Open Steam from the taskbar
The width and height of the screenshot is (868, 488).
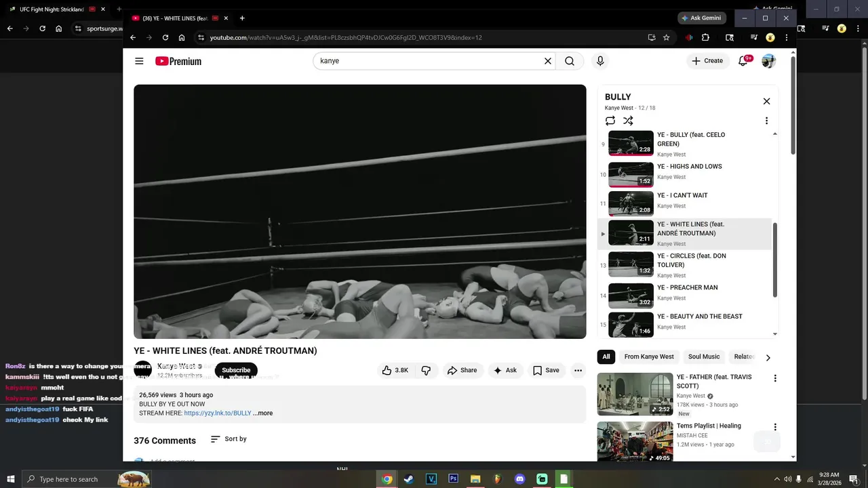coord(408,479)
